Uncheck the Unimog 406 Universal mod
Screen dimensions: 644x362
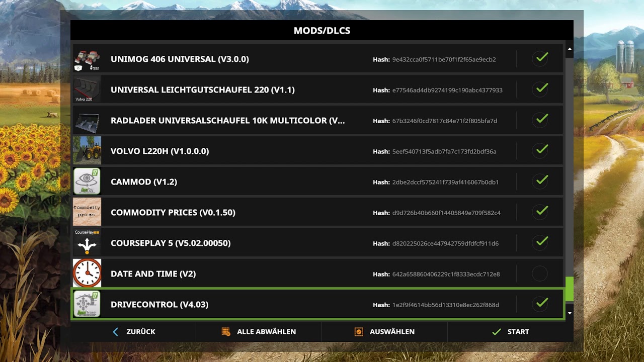[x=540, y=59]
